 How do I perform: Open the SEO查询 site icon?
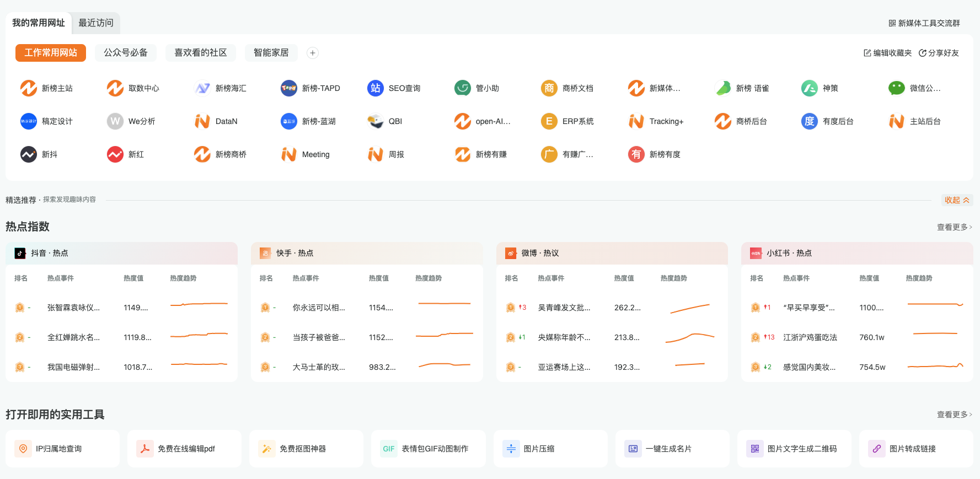point(376,88)
